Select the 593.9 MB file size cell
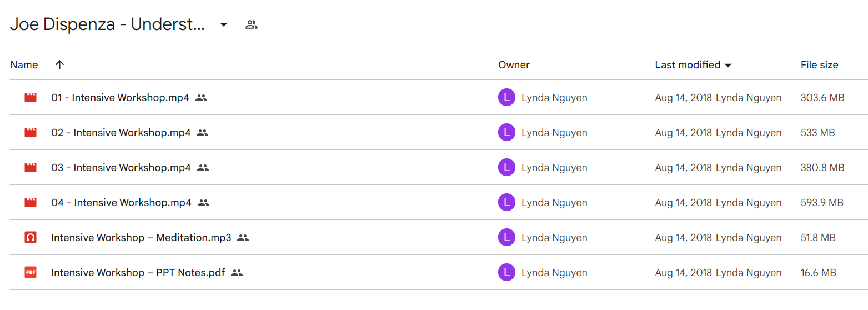868x310 pixels. pos(822,203)
